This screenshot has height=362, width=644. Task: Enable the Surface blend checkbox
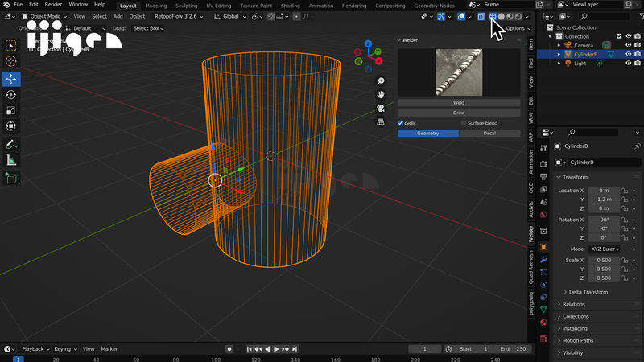click(464, 123)
